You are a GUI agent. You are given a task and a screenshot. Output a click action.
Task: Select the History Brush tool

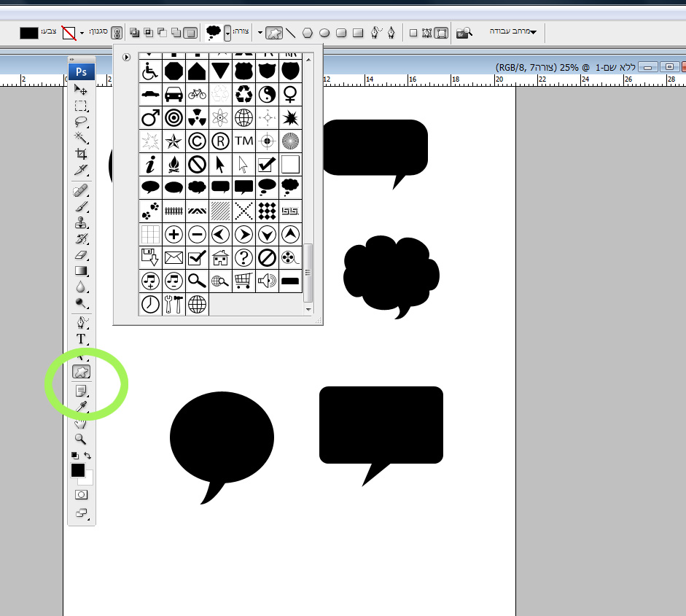pyautogui.click(x=81, y=239)
